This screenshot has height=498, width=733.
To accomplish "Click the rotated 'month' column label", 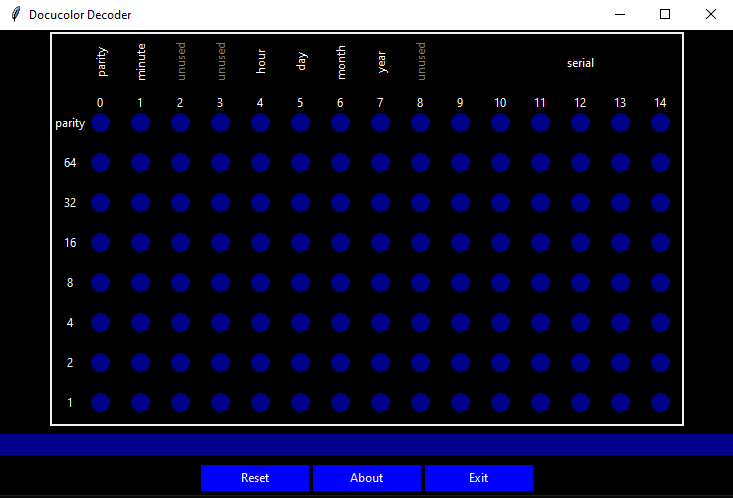I will [x=341, y=62].
